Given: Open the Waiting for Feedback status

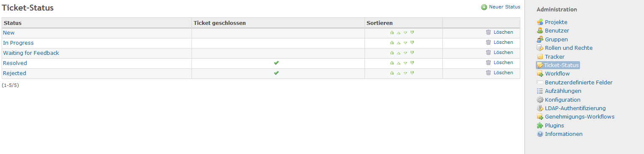Looking at the screenshot, I should pyautogui.click(x=31, y=53).
